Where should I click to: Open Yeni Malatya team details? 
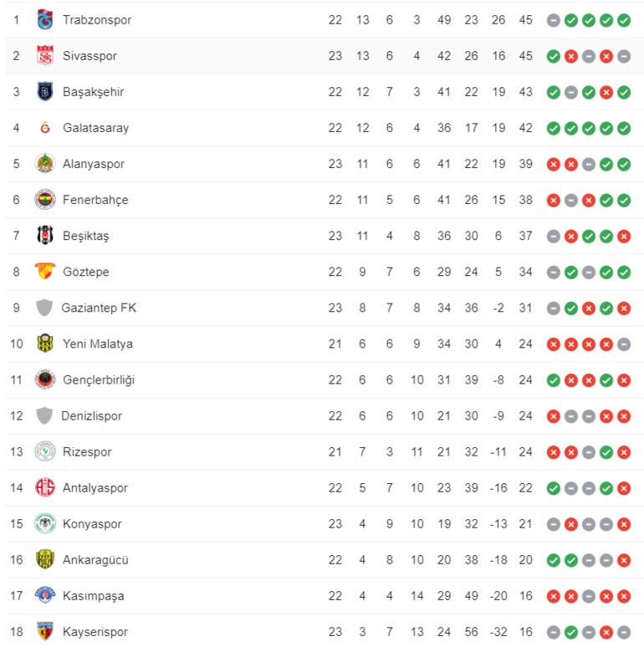pos(98,344)
